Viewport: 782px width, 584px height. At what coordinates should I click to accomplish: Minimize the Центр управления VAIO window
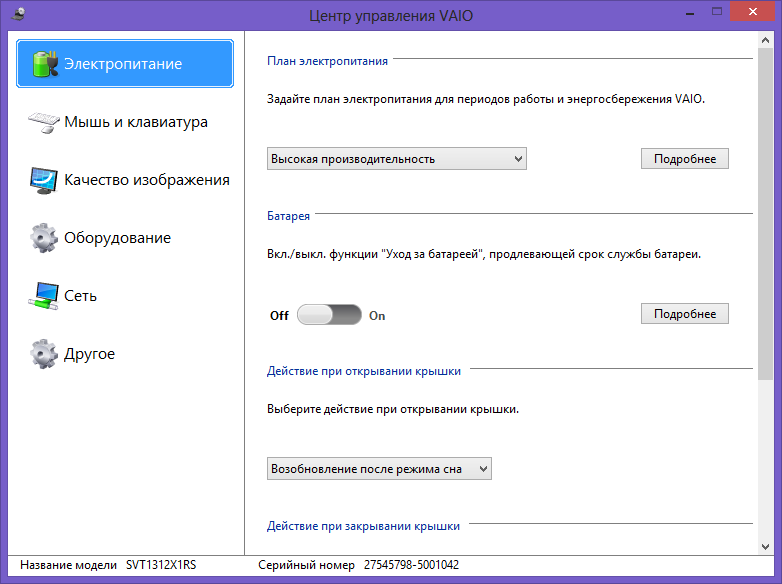(690, 12)
